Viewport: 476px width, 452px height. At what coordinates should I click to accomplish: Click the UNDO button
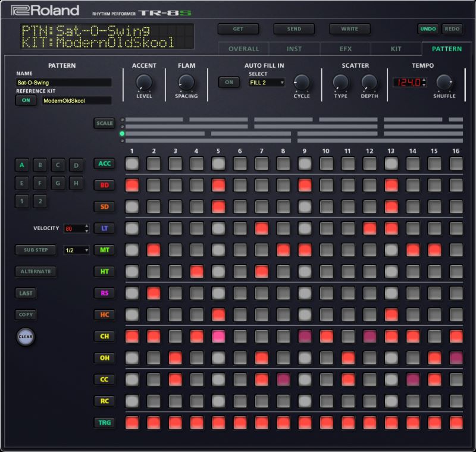428,29
